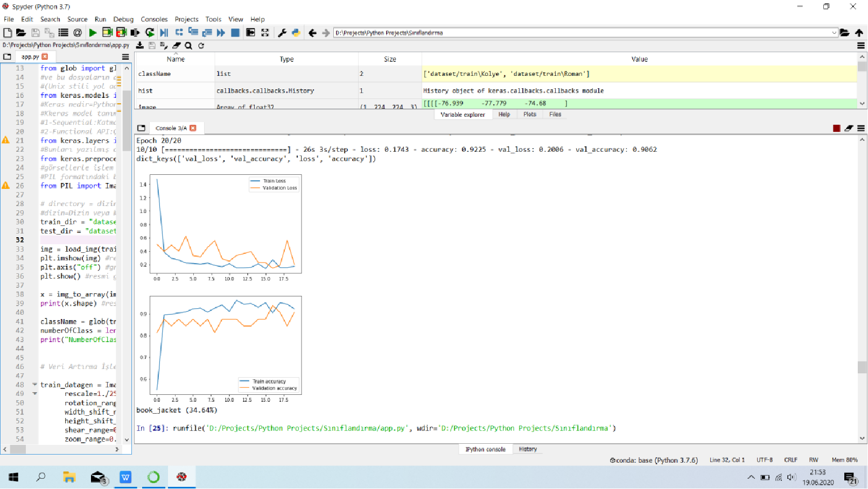The height and width of the screenshot is (489, 868).
Task: Show hidden icons in the system tray
Action: coord(751,477)
